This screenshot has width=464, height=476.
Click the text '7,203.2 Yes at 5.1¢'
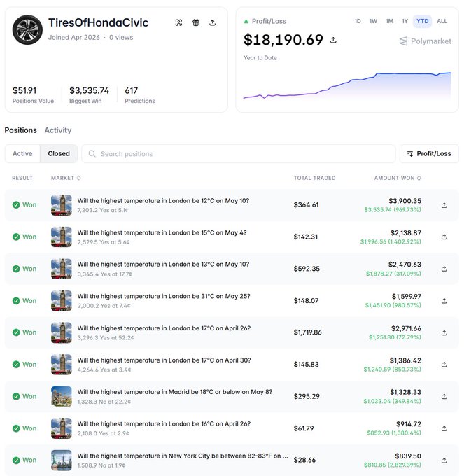[103, 210]
